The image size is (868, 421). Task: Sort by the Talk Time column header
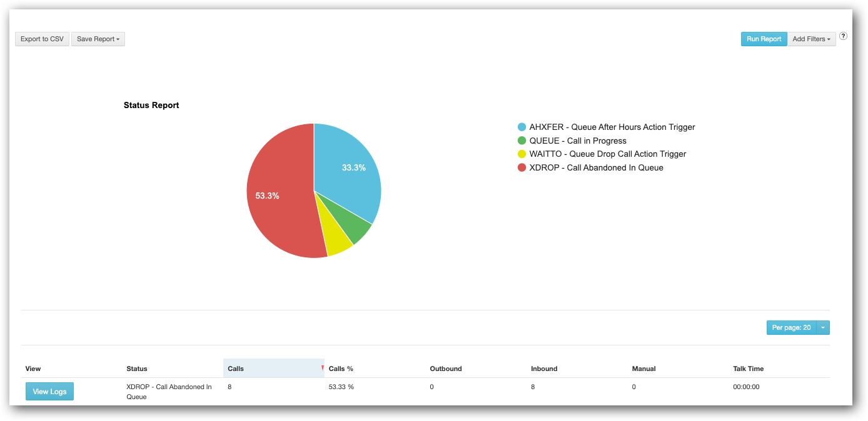pyautogui.click(x=749, y=369)
